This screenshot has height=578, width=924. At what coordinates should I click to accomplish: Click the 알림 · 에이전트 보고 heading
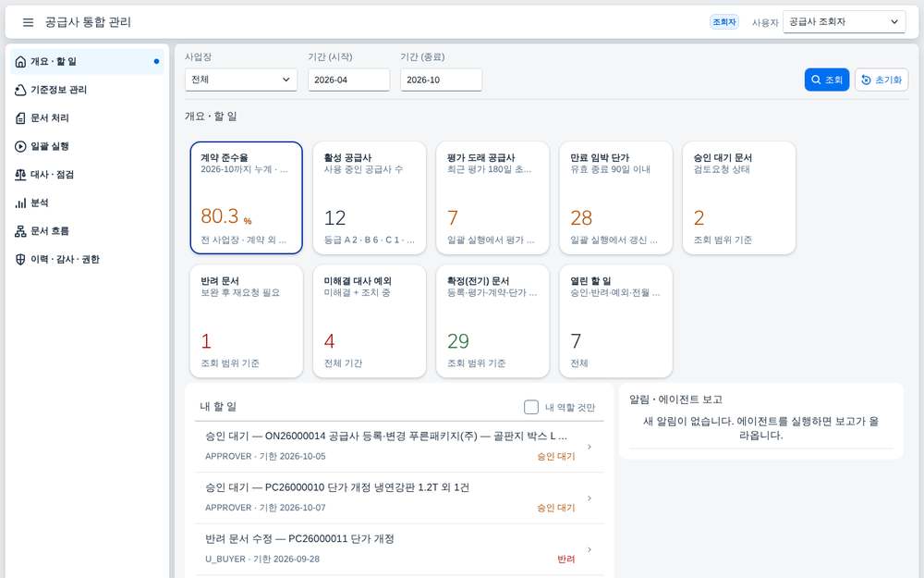676,400
